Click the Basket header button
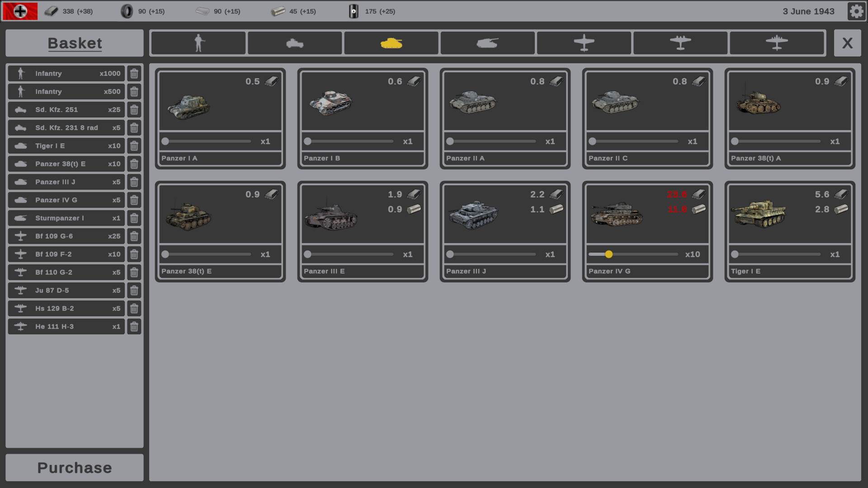Screen dimensions: 868x488 click(75, 43)
